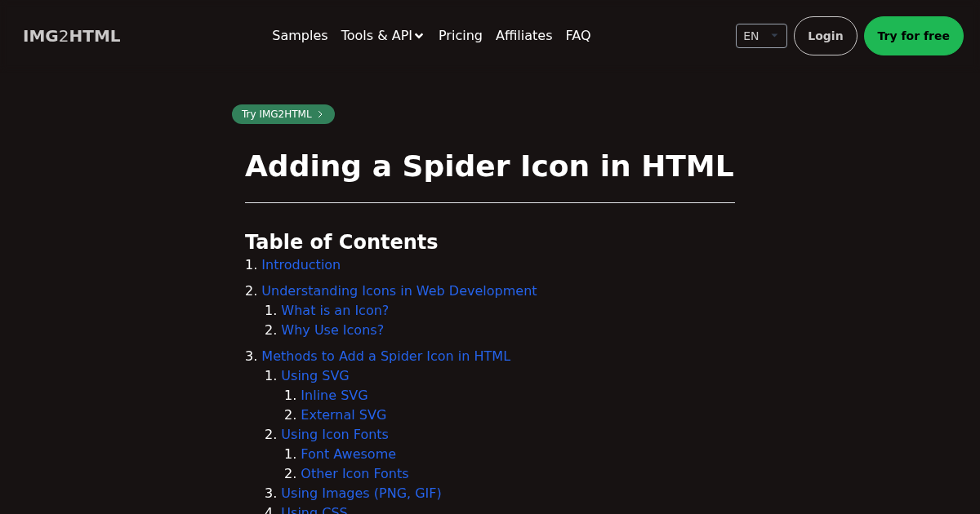
Task: Go to the Pricing page
Action: (x=460, y=36)
